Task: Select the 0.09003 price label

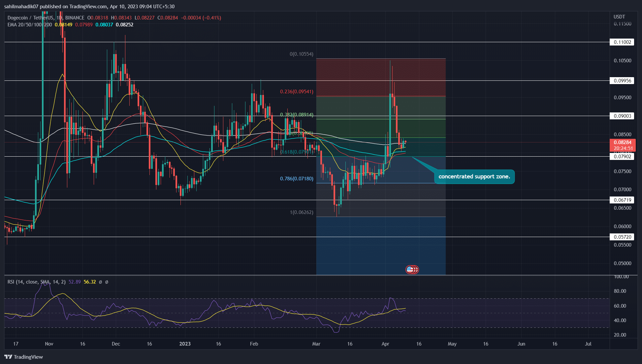Action: (x=622, y=116)
